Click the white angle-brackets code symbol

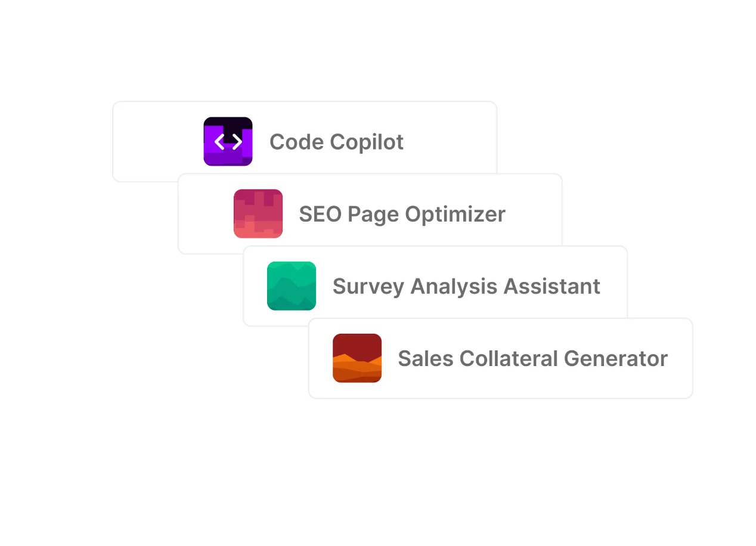(228, 142)
